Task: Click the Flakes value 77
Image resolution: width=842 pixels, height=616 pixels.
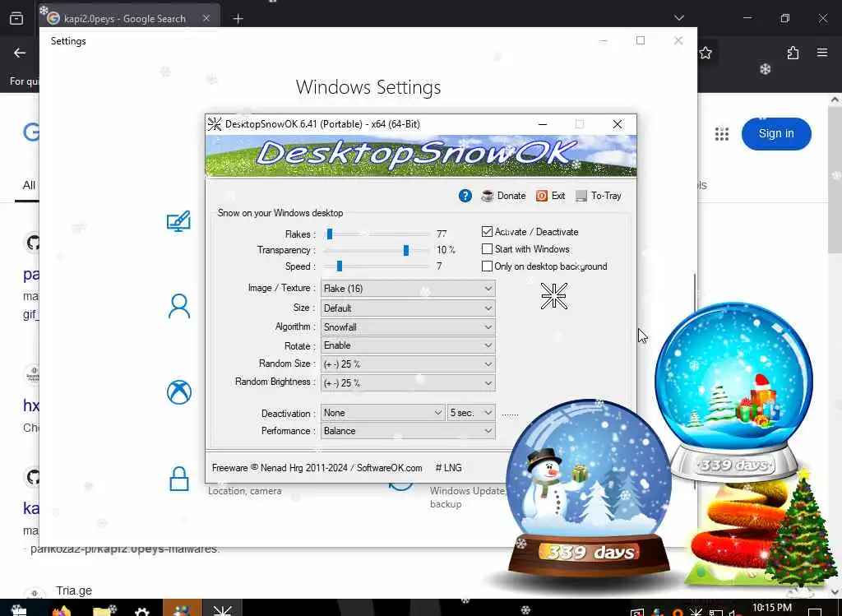Action: pyautogui.click(x=442, y=234)
